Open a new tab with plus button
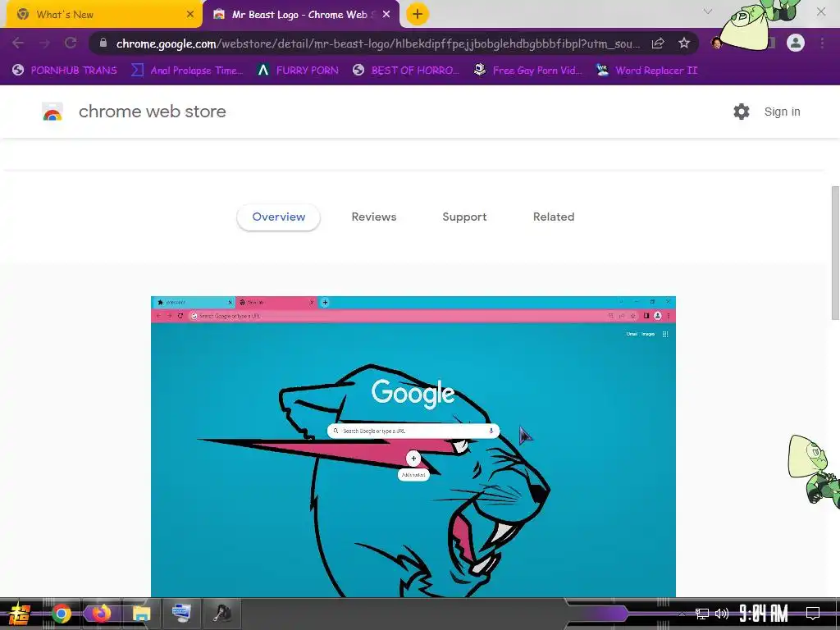The width and height of the screenshot is (840, 630). tap(418, 15)
